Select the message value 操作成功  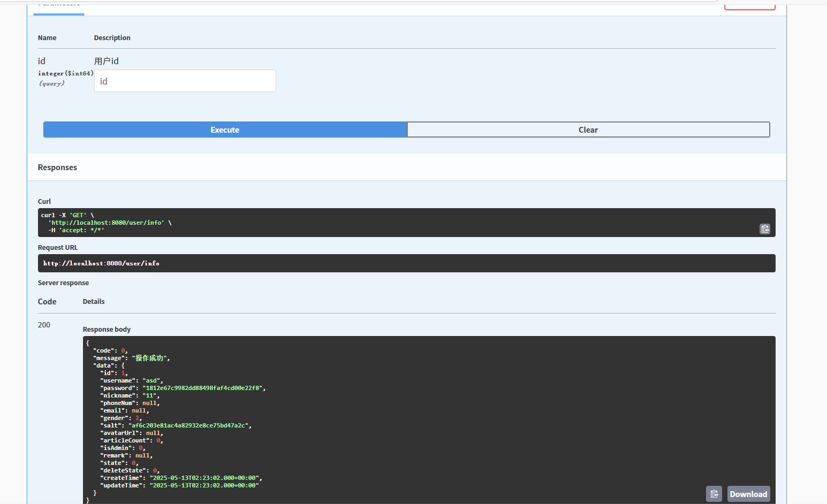149,358
